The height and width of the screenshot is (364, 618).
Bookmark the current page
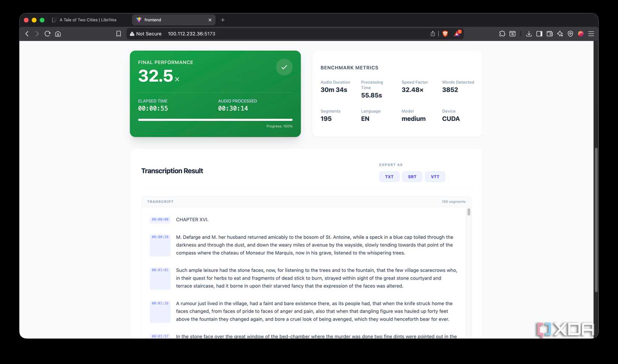(x=118, y=34)
